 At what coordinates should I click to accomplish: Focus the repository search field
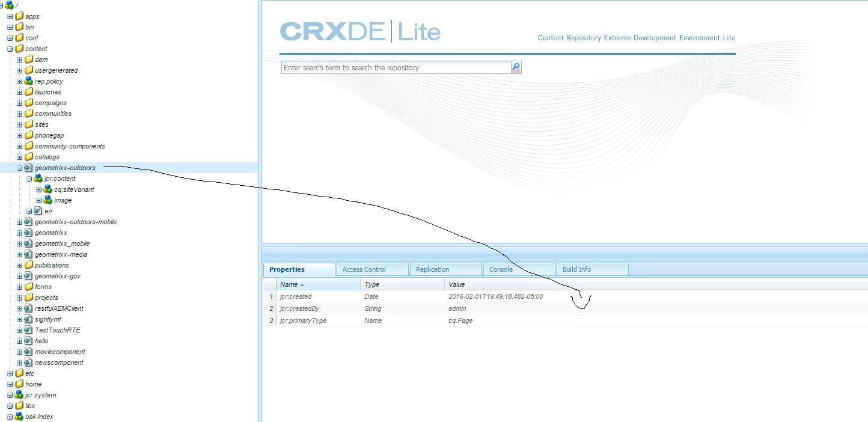point(396,67)
